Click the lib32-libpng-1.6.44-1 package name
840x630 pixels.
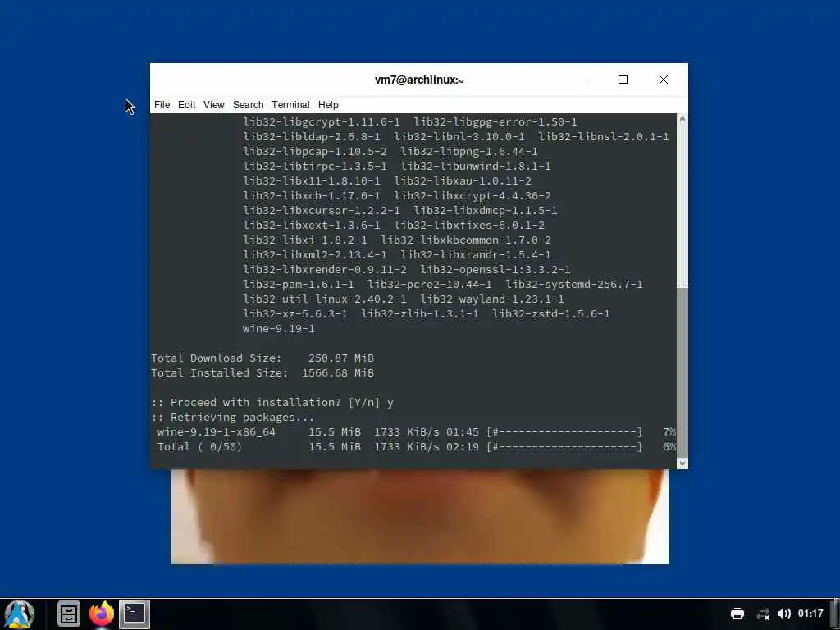tap(468, 151)
